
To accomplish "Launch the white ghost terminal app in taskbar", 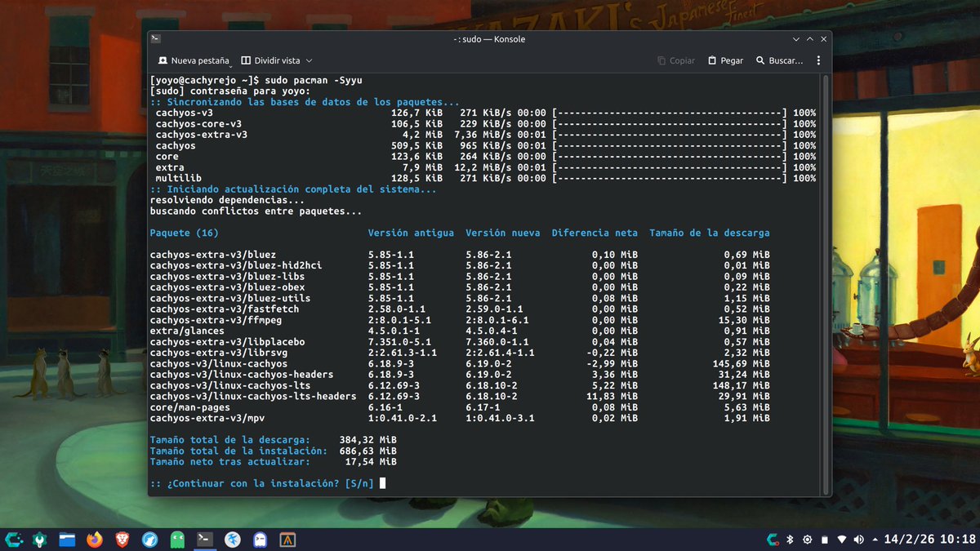I will pyautogui.click(x=261, y=539).
